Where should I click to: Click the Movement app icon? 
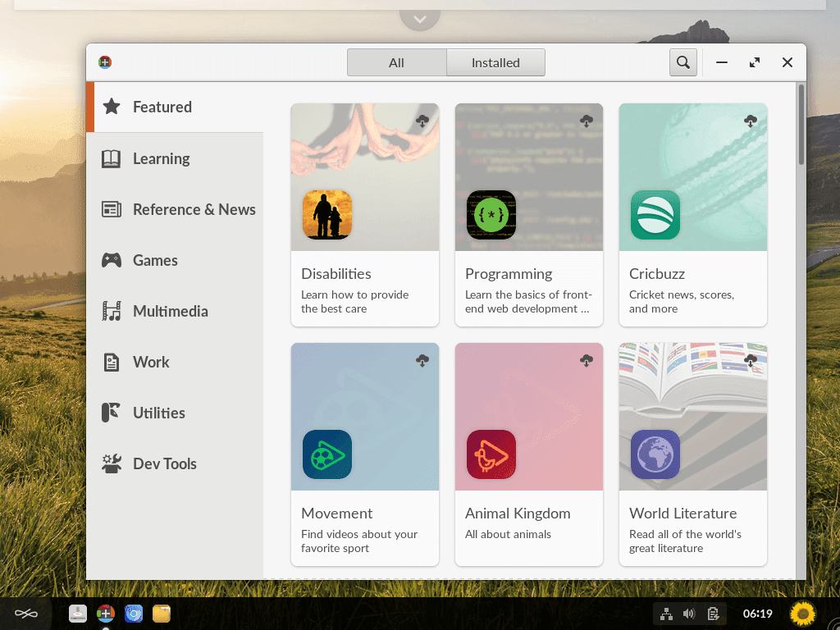pos(327,454)
